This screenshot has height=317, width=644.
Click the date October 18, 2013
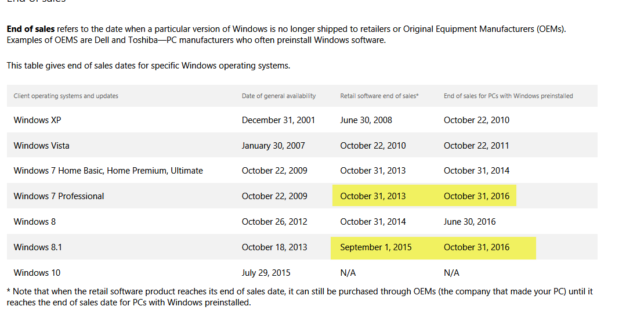click(x=274, y=247)
